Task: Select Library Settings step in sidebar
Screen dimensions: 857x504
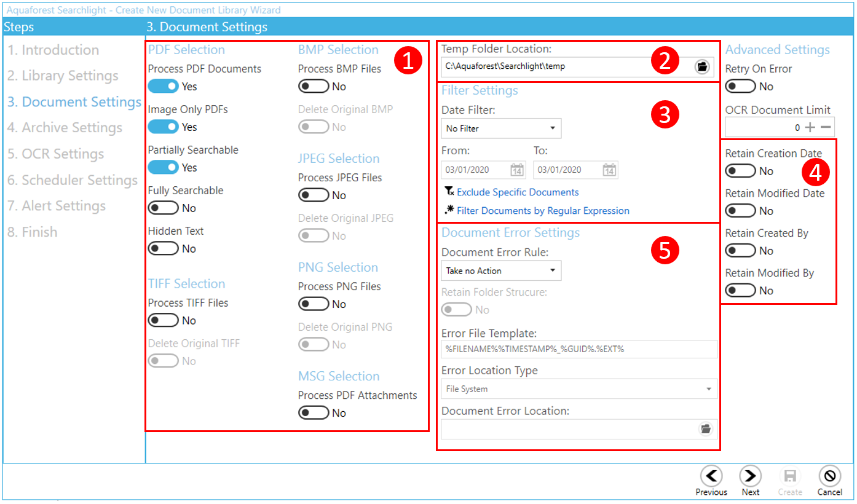Action: click(x=63, y=76)
